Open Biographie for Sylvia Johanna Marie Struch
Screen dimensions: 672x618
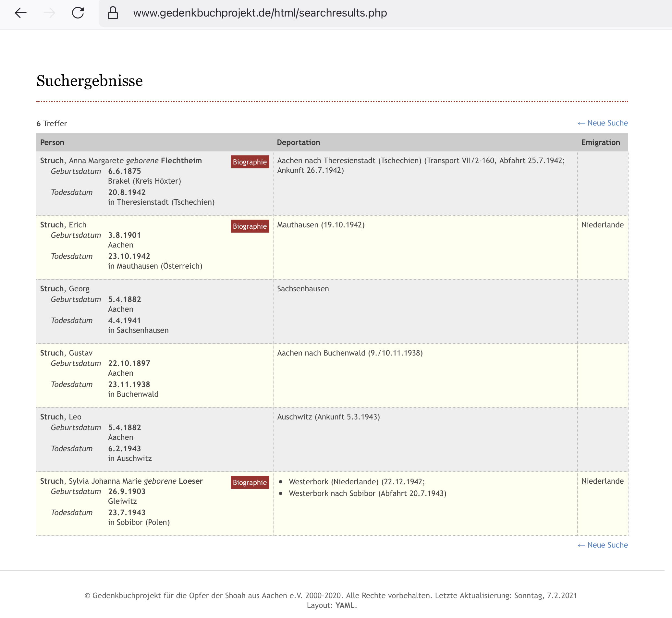coord(250,482)
